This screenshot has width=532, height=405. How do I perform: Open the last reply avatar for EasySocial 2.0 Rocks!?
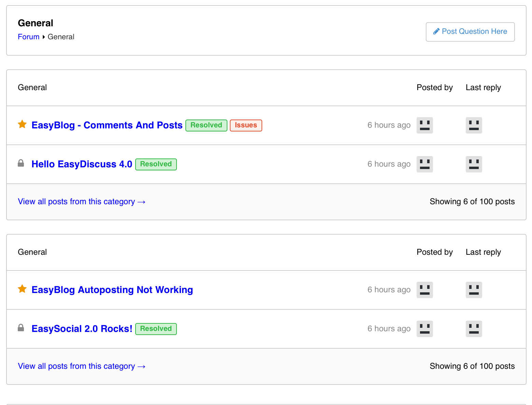coord(474,329)
